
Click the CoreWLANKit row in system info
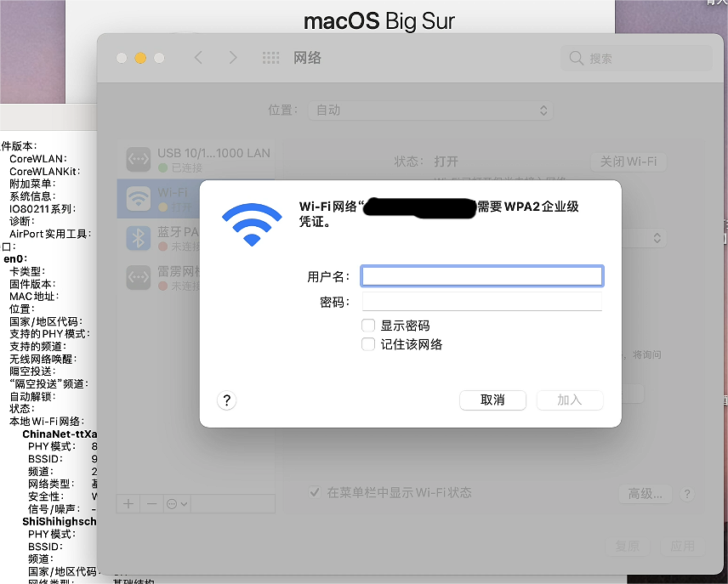[x=44, y=172]
